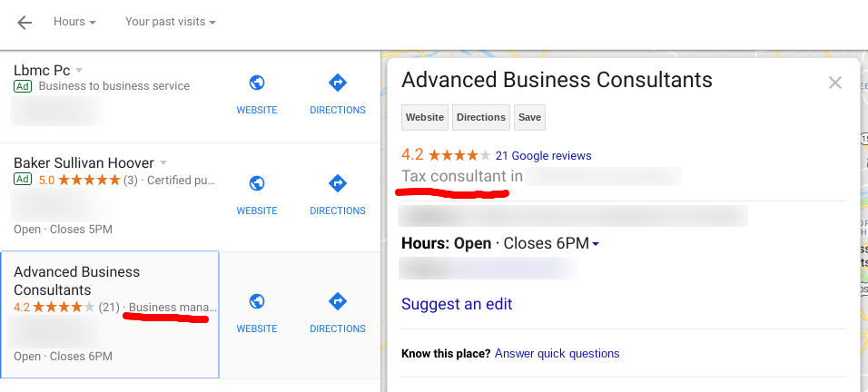Open the Hours filter dropdown
The height and width of the screenshot is (392, 868).
click(74, 22)
